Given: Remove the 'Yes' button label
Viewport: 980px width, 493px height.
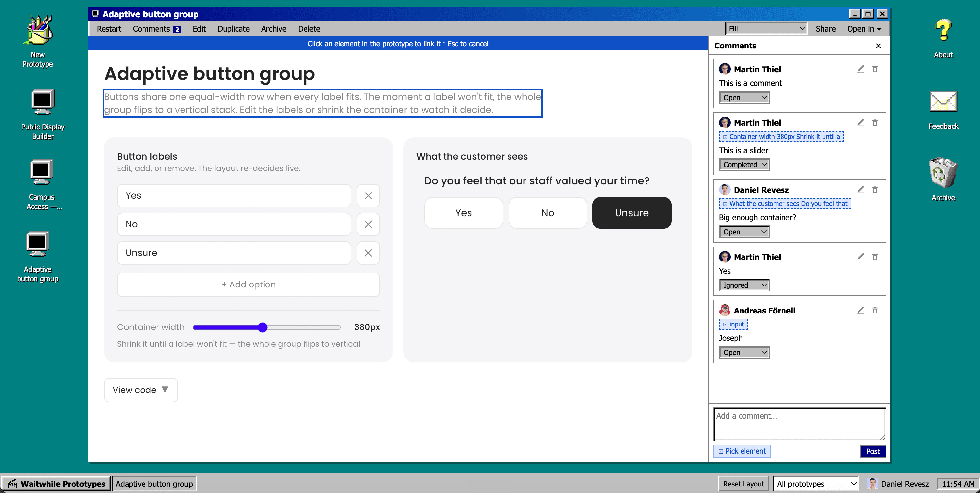Looking at the screenshot, I should [368, 196].
